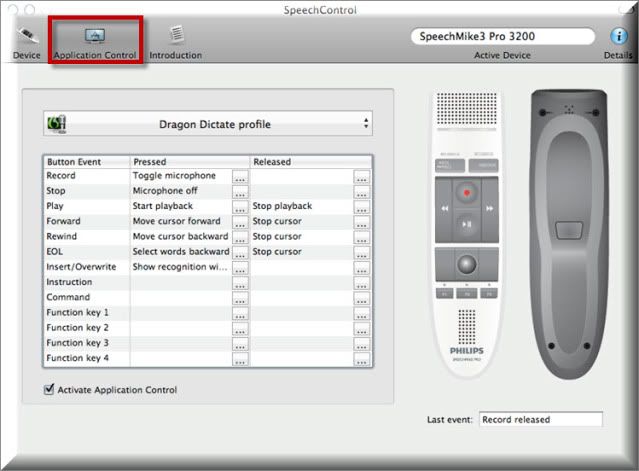Viewport: 639px width, 471px height.
Task: Click the Button Event column header
Action: coord(86,162)
